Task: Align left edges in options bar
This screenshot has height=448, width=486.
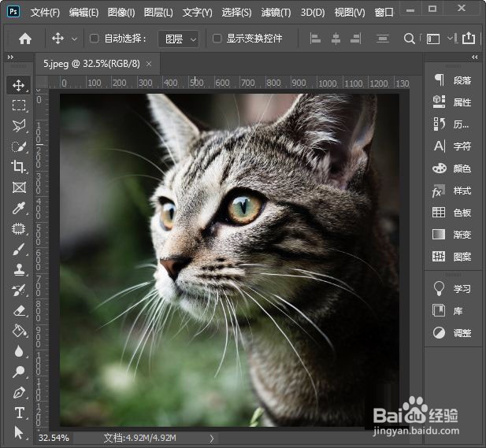Action: point(315,39)
